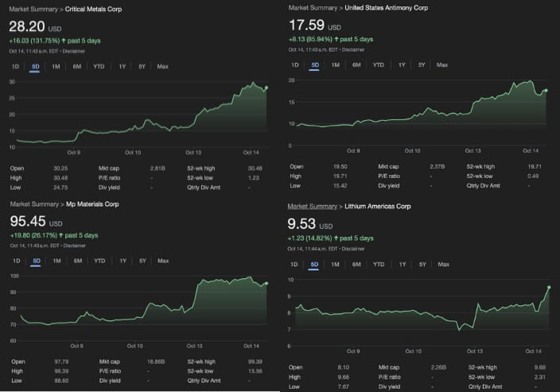This screenshot has width=560, height=392.
Task: Select 1M range for Lithium Americas Corp
Action: coord(335,265)
